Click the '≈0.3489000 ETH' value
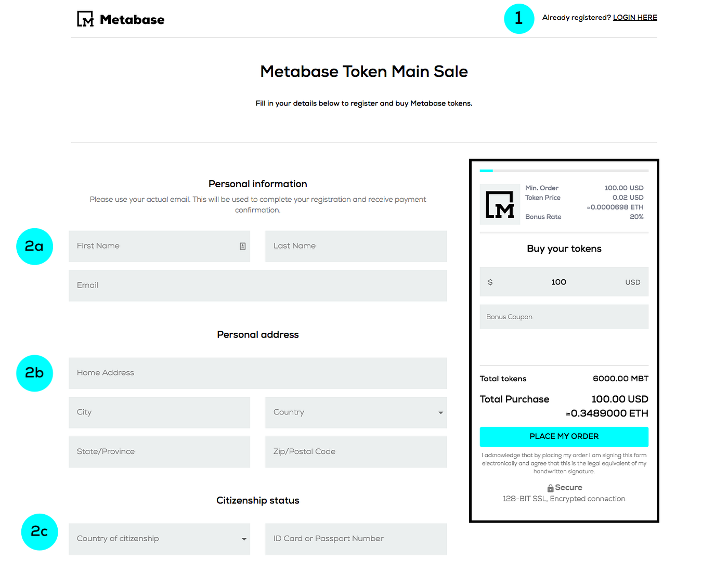Image resolution: width=728 pixels, height=572 pixels. [607, 413]
